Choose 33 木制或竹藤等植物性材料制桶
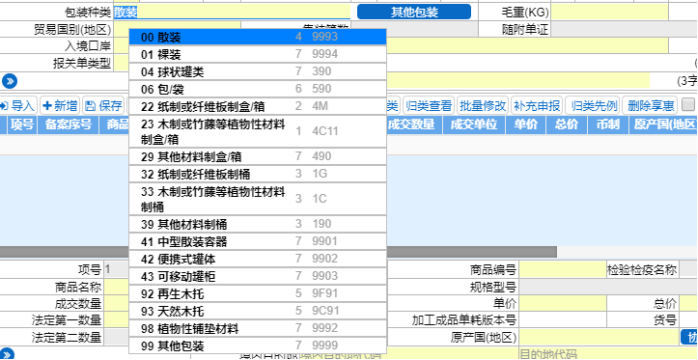 [257, 199]
